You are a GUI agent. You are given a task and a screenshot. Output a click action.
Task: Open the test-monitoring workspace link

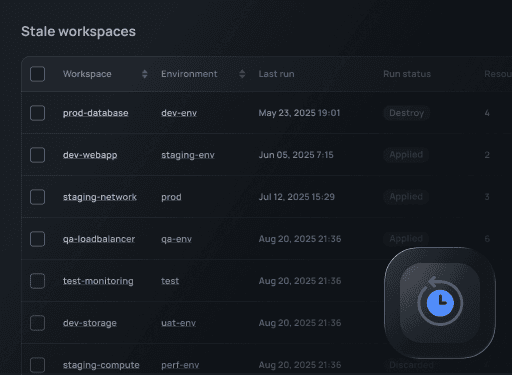pyautogui.click(x=98, y=281)
